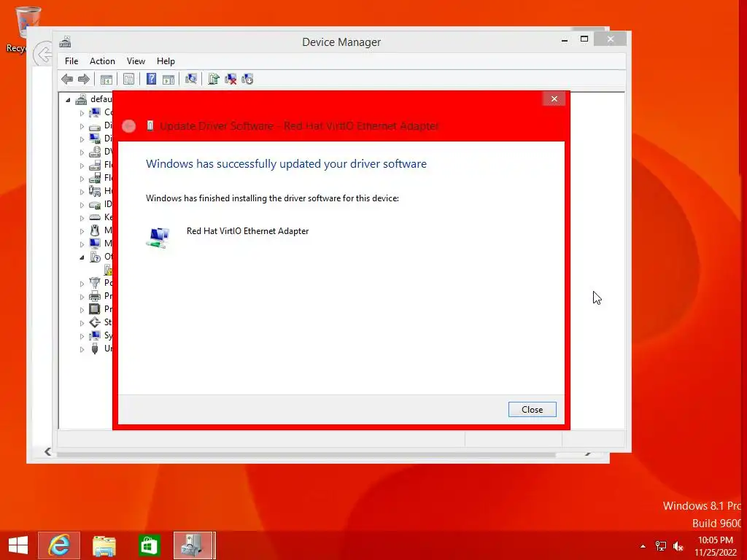Select the Ports connector icon in tree
747x560 pixels.
[x=95, y=283]
